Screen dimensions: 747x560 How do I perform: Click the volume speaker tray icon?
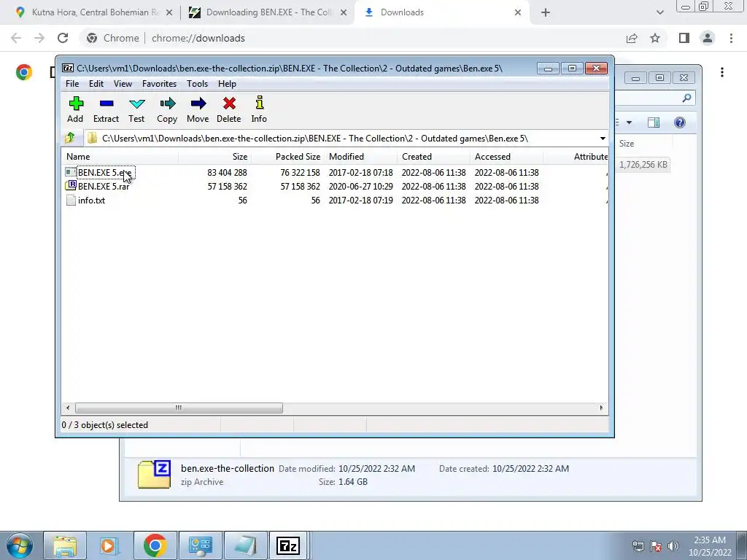point(673,546)
